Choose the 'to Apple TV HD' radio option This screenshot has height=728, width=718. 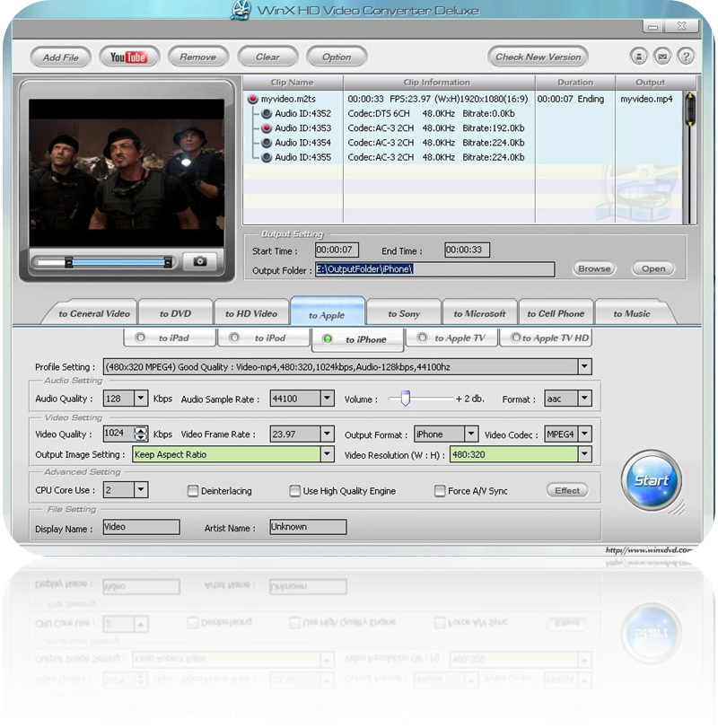coord(516,338)
